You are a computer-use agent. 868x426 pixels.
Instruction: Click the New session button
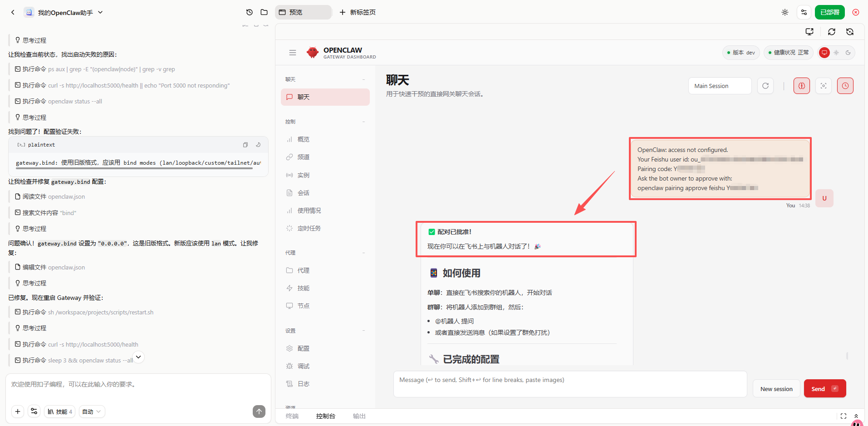click(x=776, y=389)
